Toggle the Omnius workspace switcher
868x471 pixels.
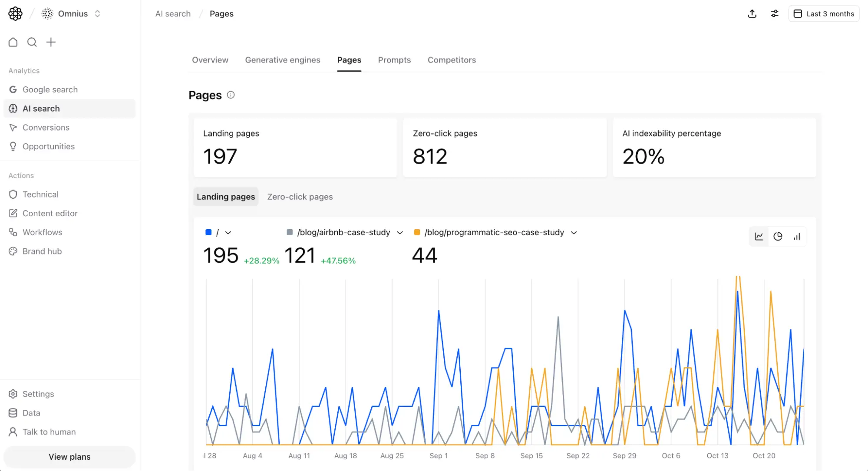click(97, 13)
